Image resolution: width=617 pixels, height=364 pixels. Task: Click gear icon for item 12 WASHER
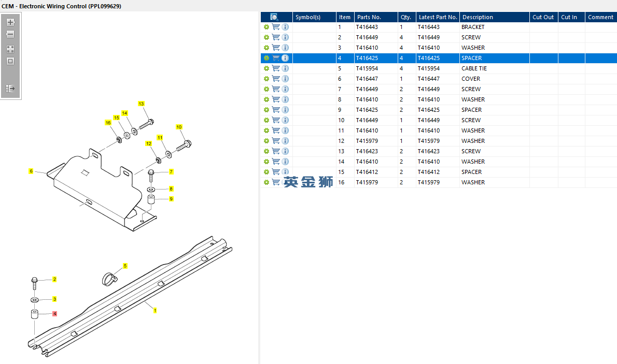(x=267, y=141)
